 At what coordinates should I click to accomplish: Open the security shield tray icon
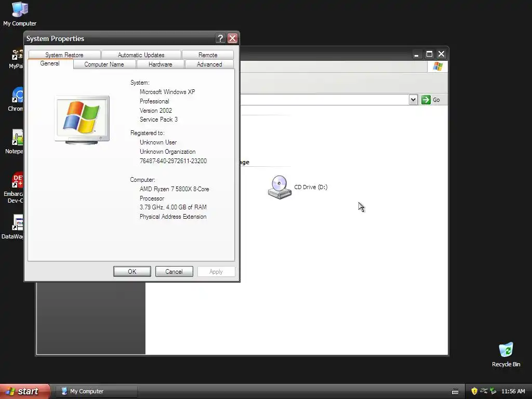474,391
